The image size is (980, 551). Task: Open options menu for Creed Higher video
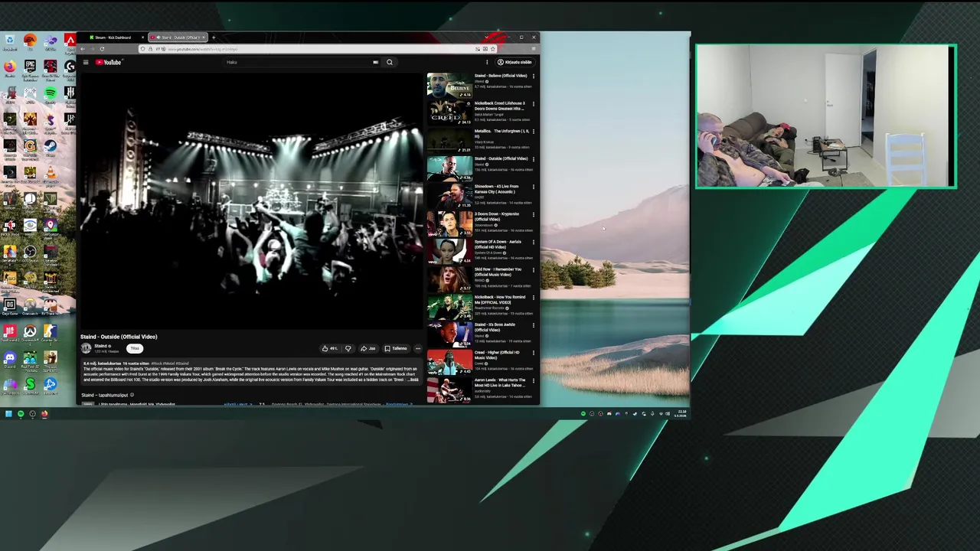click(x=534, y=352)
